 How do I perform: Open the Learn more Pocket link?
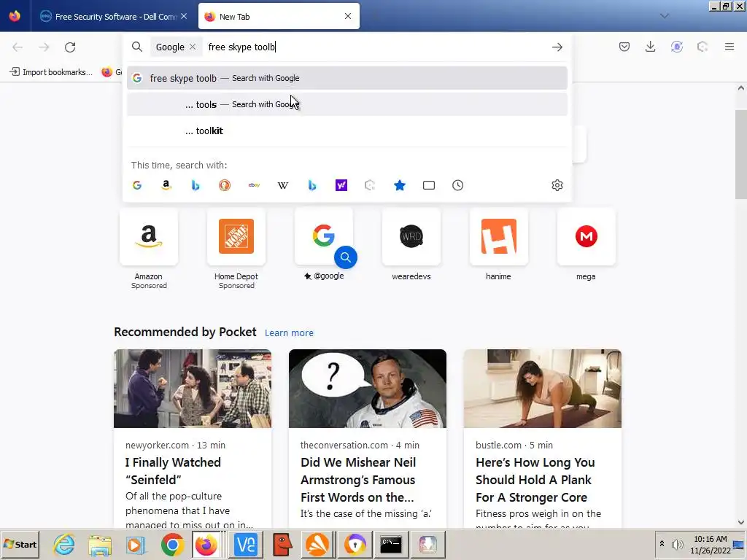coord(289,332)
